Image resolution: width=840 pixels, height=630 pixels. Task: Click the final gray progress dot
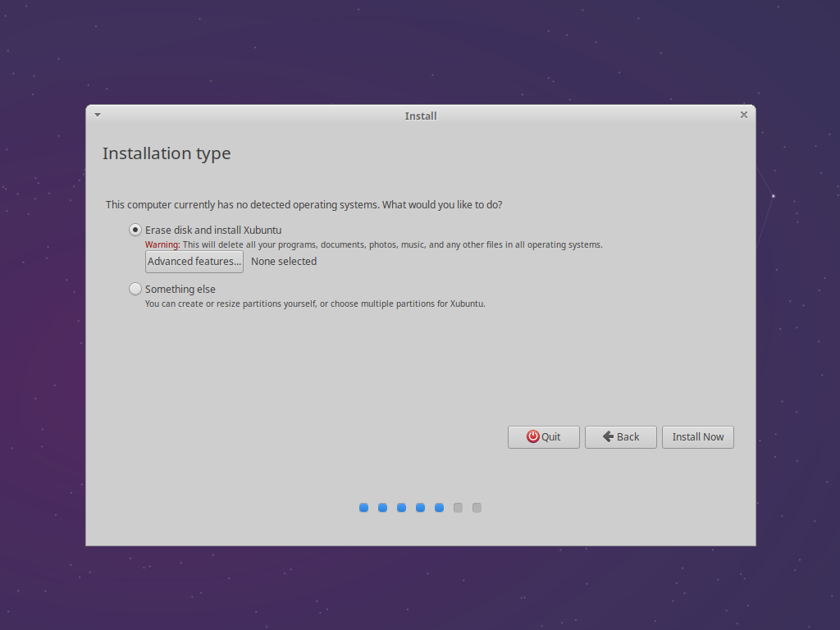coord(477,508)
